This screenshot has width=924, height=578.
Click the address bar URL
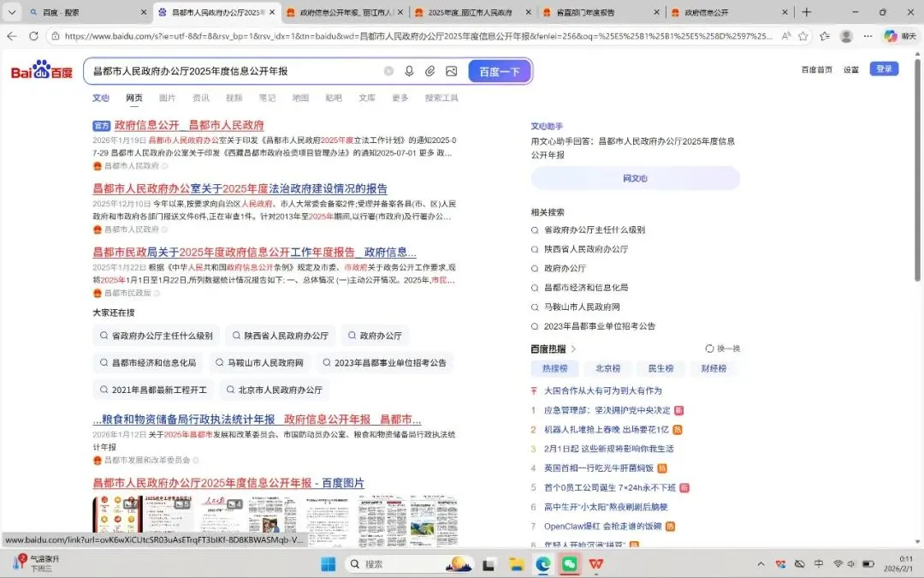point(418,36)
